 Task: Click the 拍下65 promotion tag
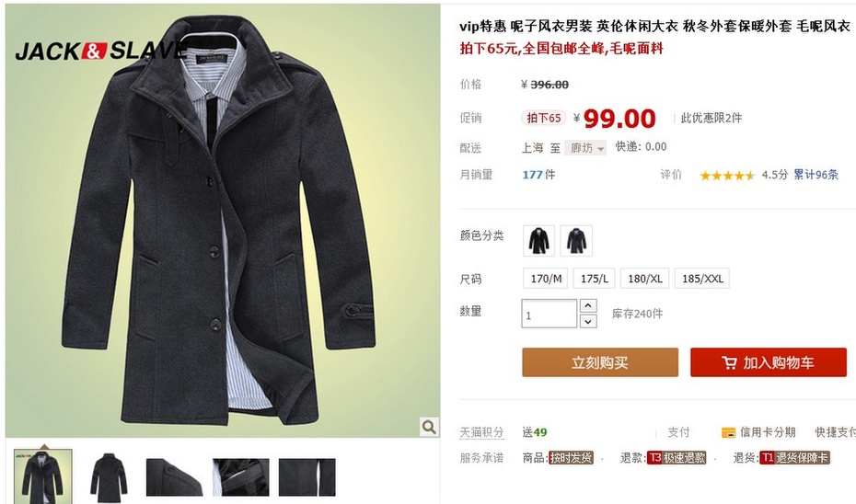tap(543, 118)
